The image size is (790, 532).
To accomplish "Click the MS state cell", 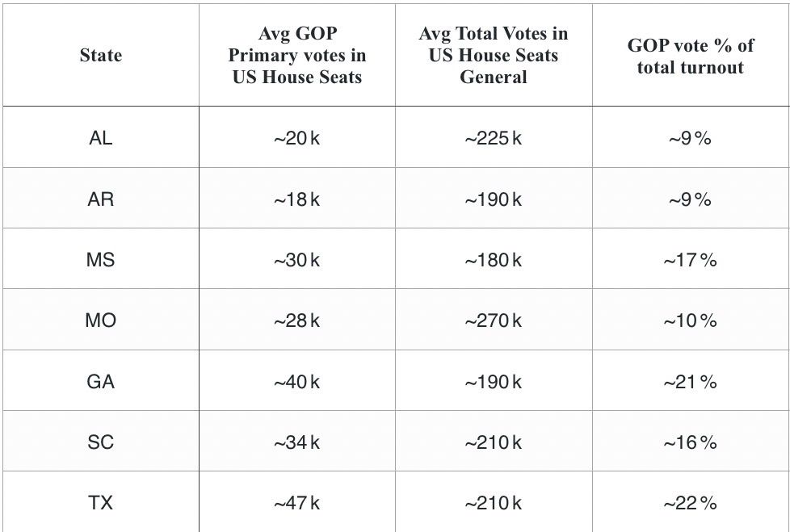I will pyautogui.click(x=101, y=258).
